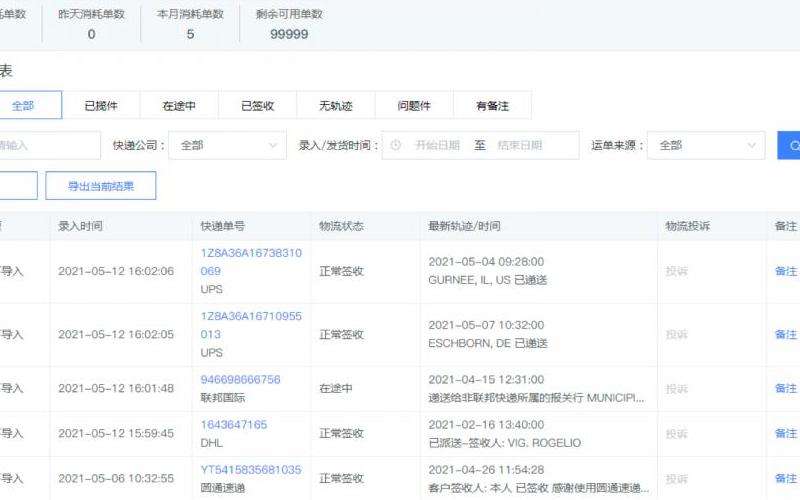
Task: Switch to the 已揽件 tab
Action: click(101, 105)
